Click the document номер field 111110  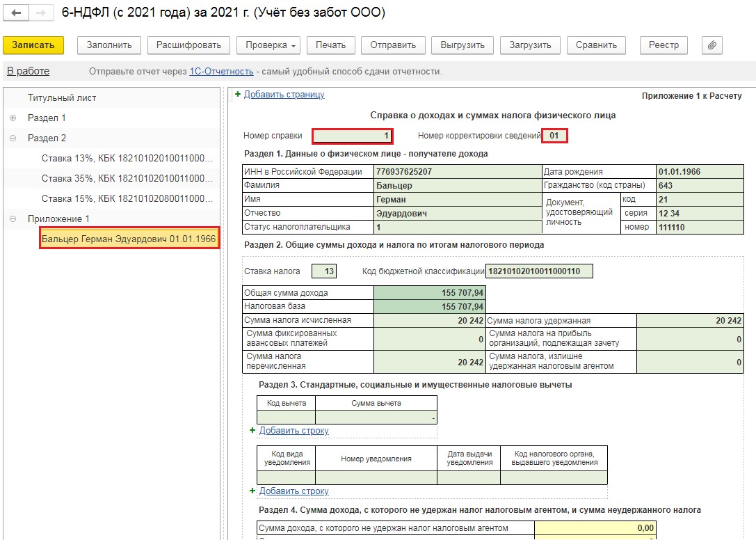[700, 228]
